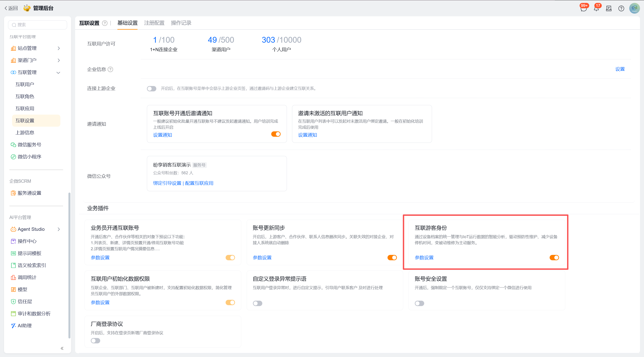The image size is (644, 357).
Task: Click the 设置 link for 企业信息
Action: (620, 69)
